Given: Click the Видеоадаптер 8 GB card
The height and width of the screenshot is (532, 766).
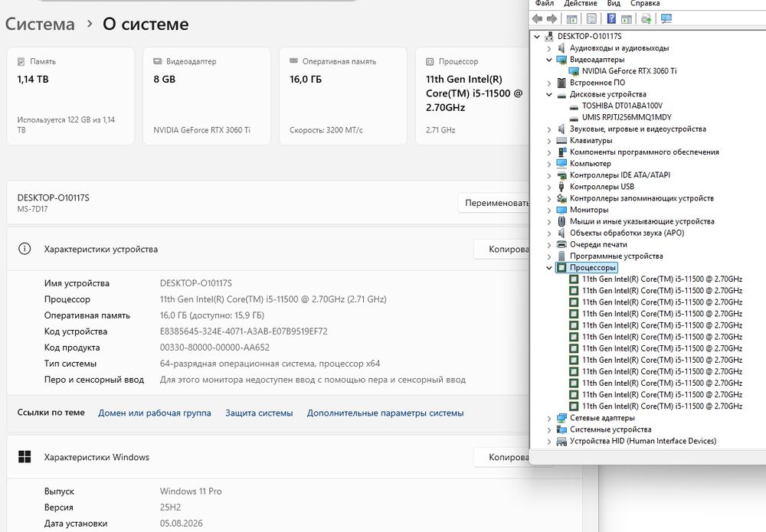Looking at the screenshot, I should tap(207, 96).
